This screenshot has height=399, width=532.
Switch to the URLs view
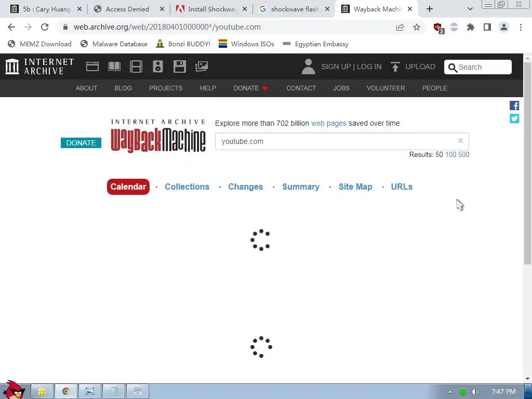point(402,187)
